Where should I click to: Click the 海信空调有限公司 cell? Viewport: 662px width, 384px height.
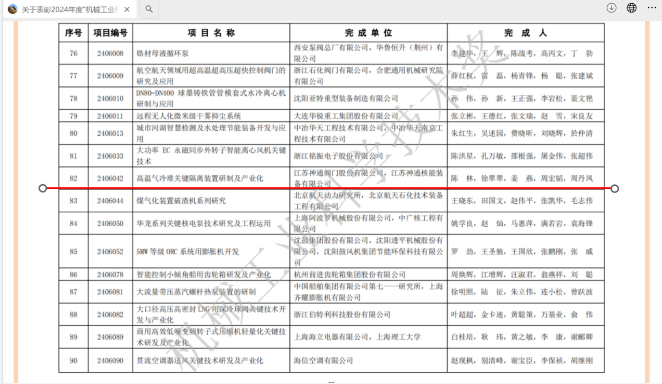click(x=369, y=361)
